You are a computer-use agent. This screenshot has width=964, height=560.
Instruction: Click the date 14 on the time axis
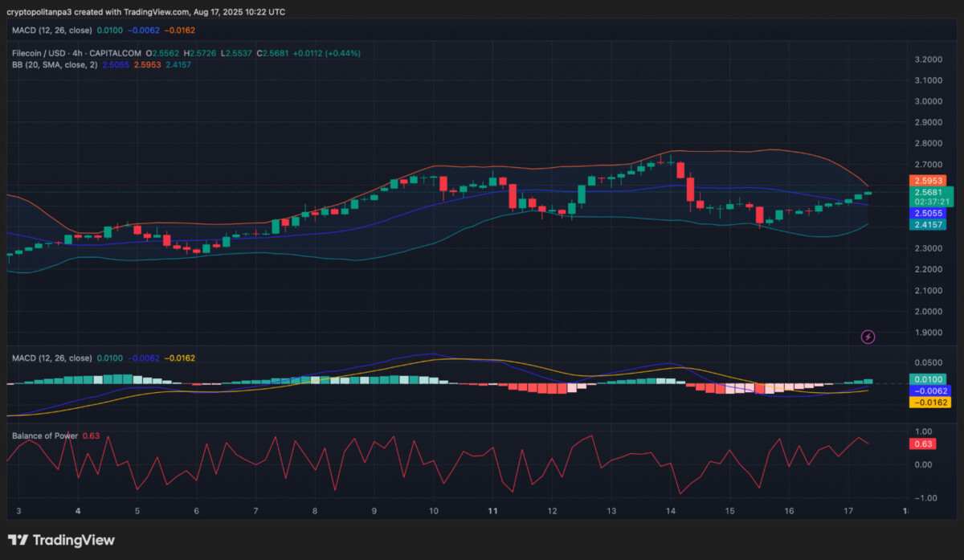click(671, 511)
